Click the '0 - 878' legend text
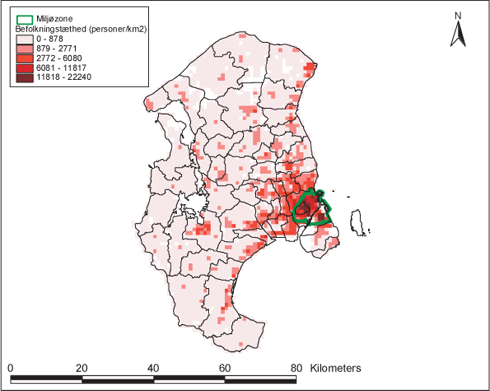Viewport: 490px width, 391px height. coord(50,39)
